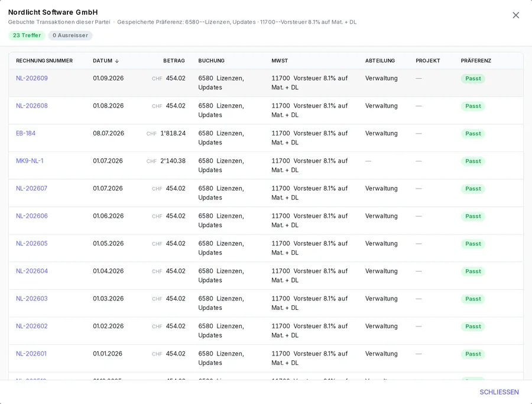Viewport: 532px width, 404px height.
Task: Open invoice EB-184
Action: pyautogui.click(x=26, y=133)
